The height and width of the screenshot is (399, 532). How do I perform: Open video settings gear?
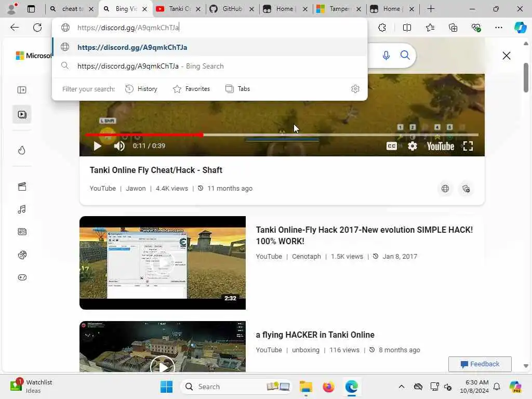(412, 146)
